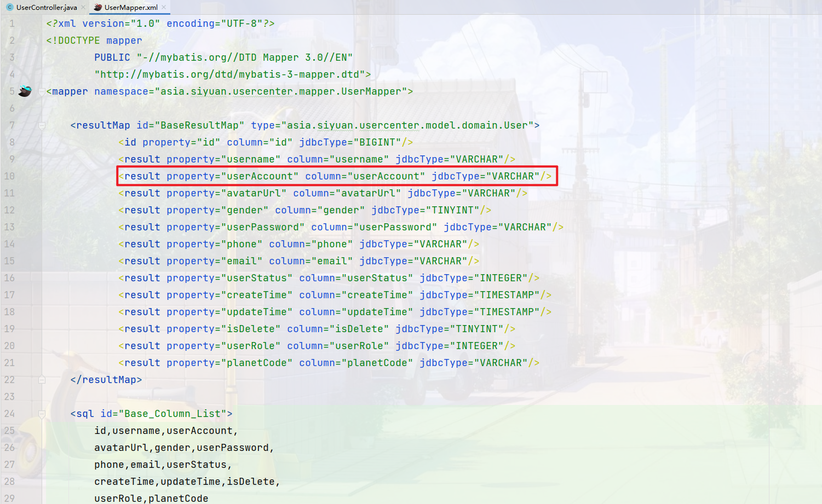Collapse the mapper element using the fold marker
Viewport: 822px width, 504px height.
click(x=42, y=91)
